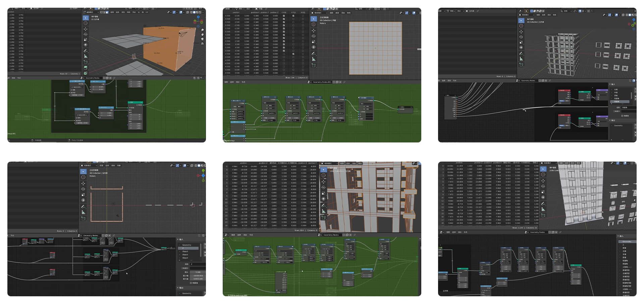The width and height of the screenshot is (644, 305).
Task: Select output Geometry row in square outline panel
Action: pyautogui.click(x=188, y=293)
